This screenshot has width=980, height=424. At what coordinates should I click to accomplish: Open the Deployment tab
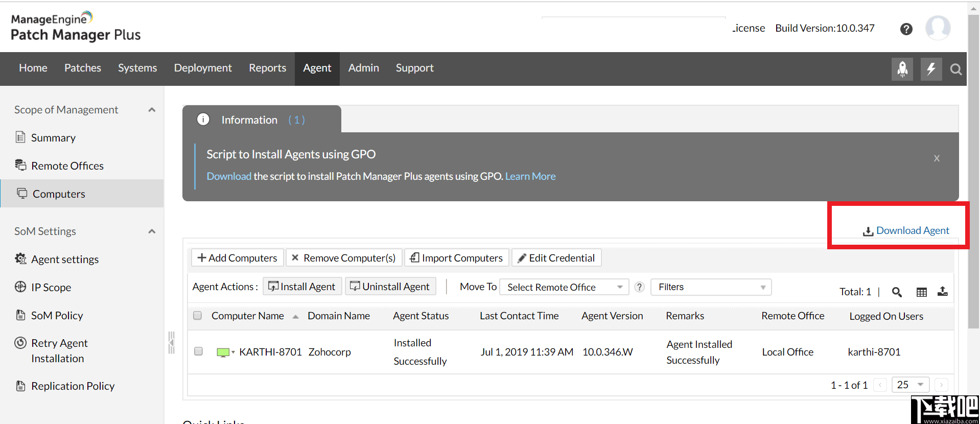tap(203, 68)
